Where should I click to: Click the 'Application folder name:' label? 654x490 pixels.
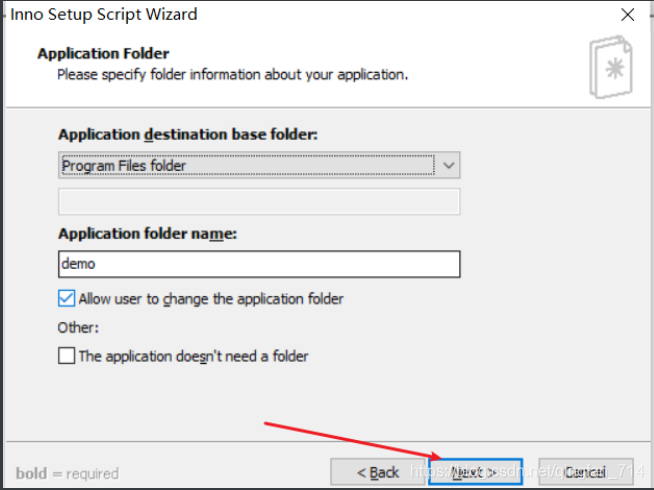pos(147,234)
